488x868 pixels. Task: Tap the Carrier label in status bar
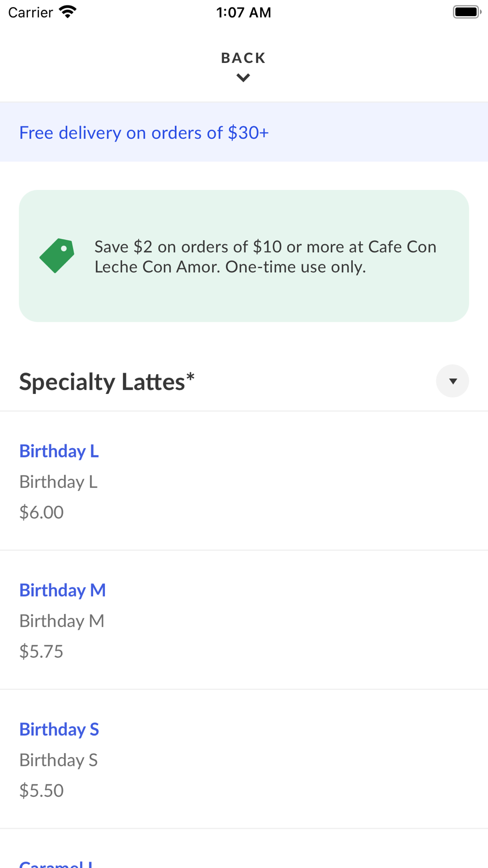click(x=30, y=12)
